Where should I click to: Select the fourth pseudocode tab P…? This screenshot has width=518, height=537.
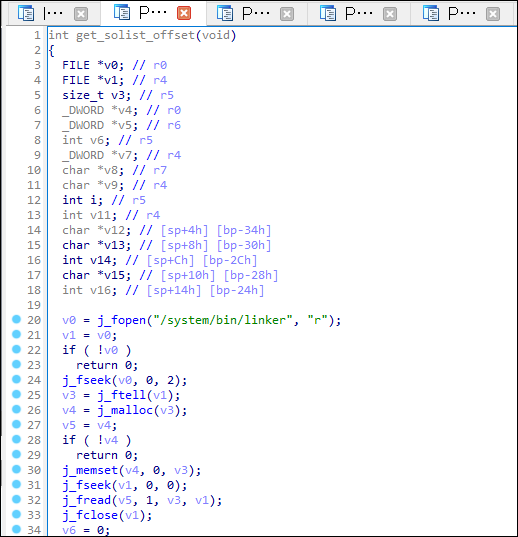pyautogui.click(x=359, y=14)
